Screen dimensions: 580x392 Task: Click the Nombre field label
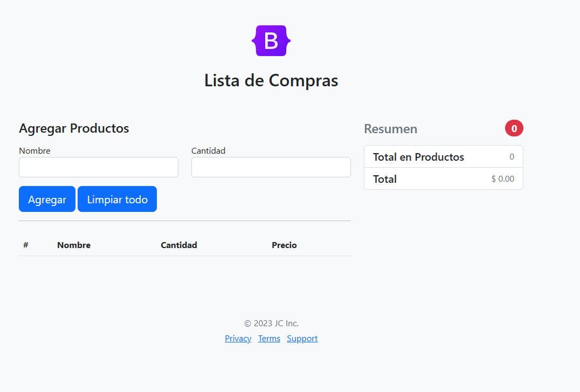tap(34, 150)
